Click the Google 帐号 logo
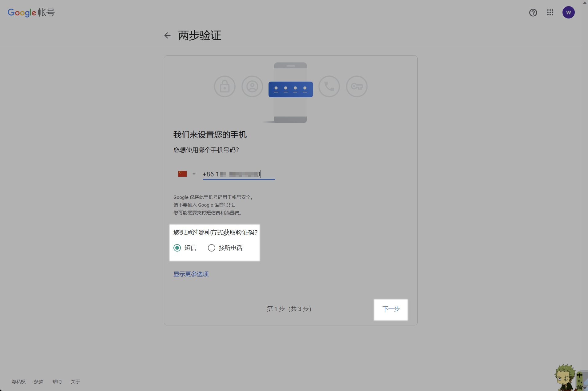Image resolution: width=588 pixels, height=391 pixels. click(31, 13)
